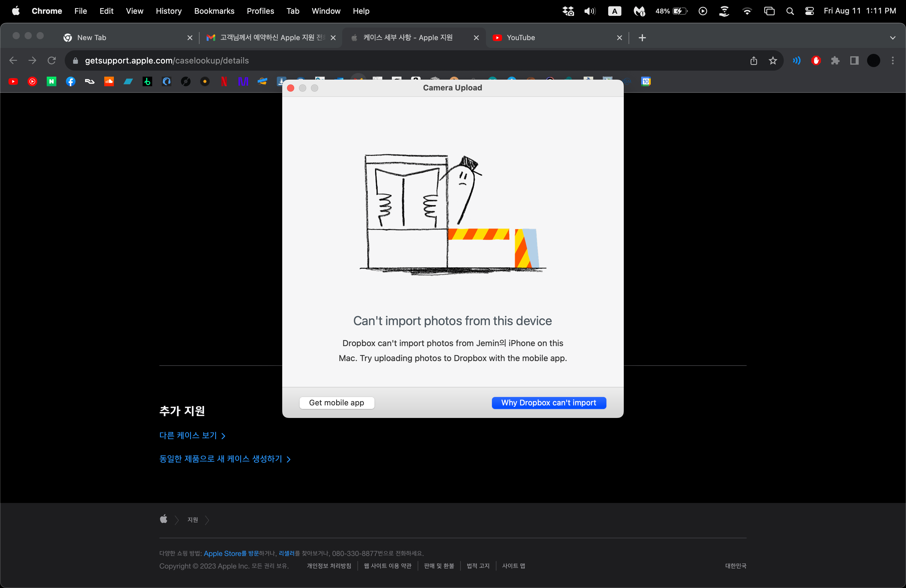The height and width of the screenshot is (588, 906).
Task: Open the Bookmarks menu
Action: coord(214,11)
